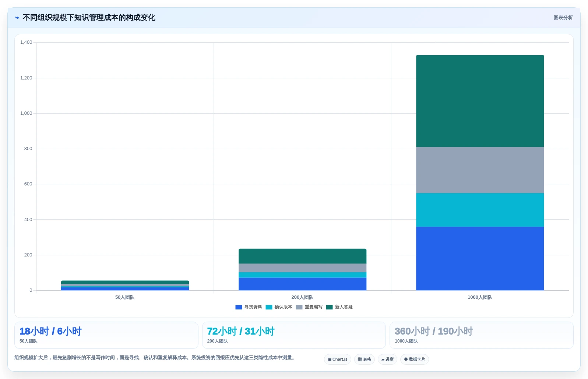Toggle the 新人答疑 legend item

(x=339, y=307)
